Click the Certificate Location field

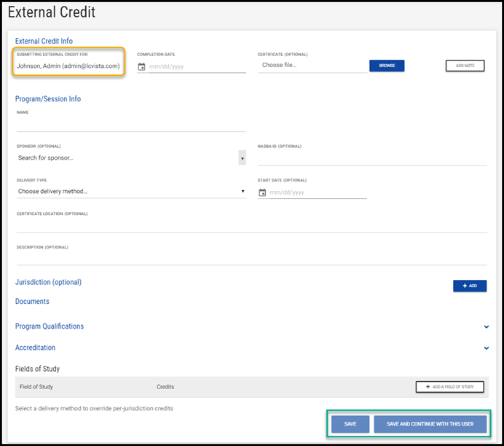pos(251,226)
